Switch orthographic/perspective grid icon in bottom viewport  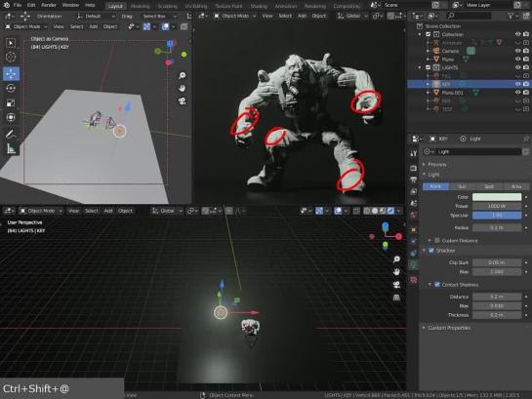(396, 298)
